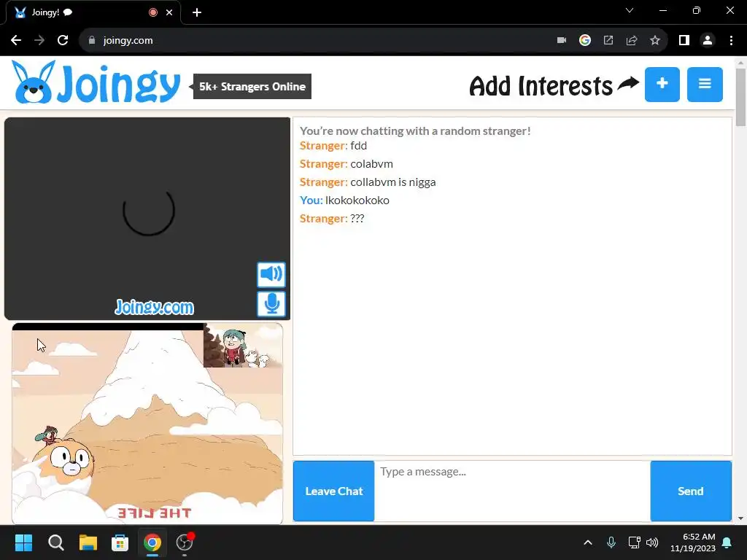Open Microsoft Store from taskbar
Image resolution: width=747 pixels, height=560 pixels.
pyautogui.click(x=120, y=542)
